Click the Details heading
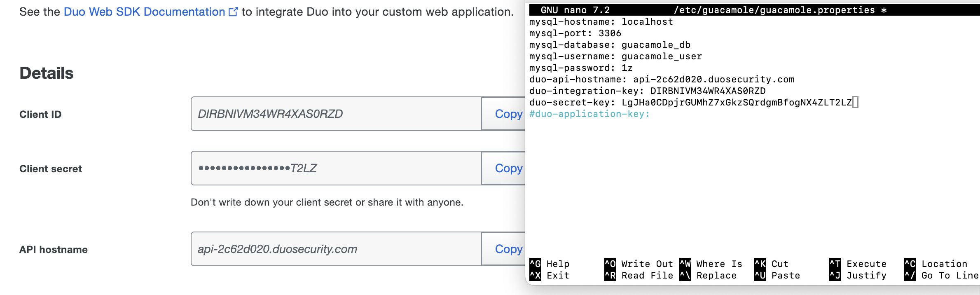 click(47, 73)
